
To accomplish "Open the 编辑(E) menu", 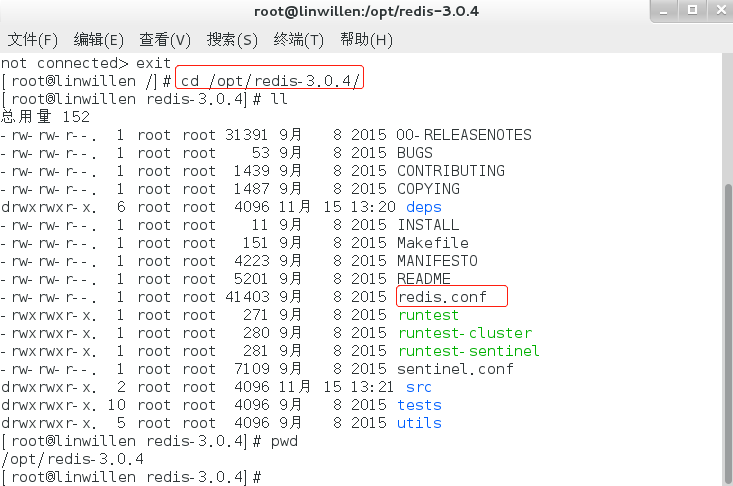I will click(99, 40).
